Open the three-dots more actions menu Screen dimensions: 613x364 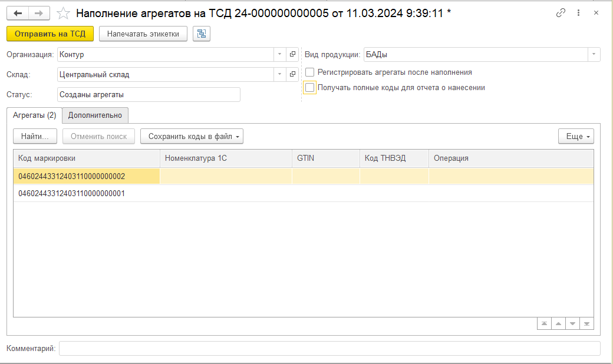578,13
